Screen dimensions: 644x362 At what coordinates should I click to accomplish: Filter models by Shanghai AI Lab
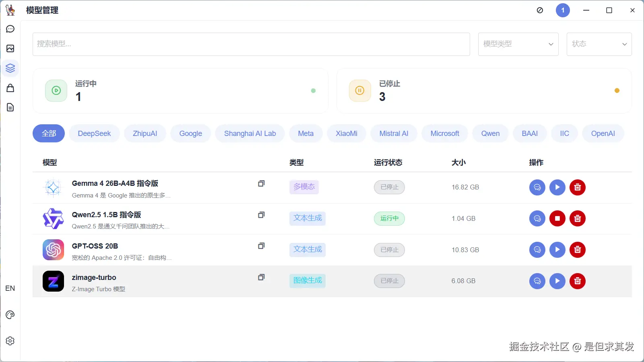coord(250,134)
